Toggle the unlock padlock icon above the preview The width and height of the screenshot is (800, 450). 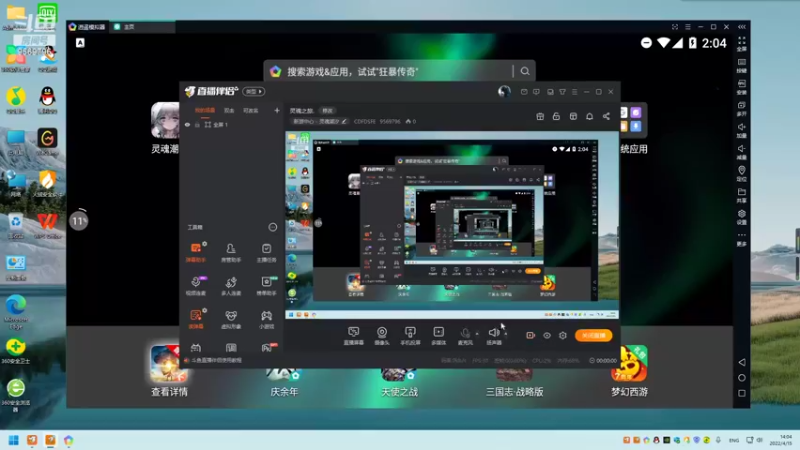click(556, 116)
